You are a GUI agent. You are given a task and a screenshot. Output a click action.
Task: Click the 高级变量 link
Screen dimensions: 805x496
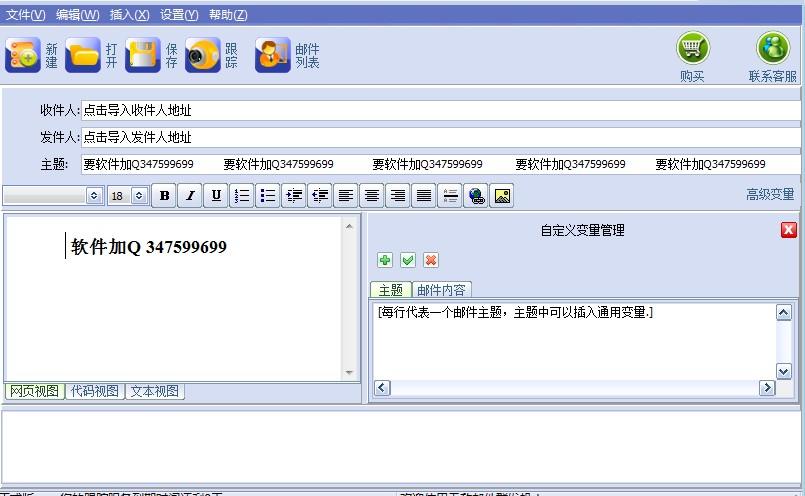click(x=770, y=194)
